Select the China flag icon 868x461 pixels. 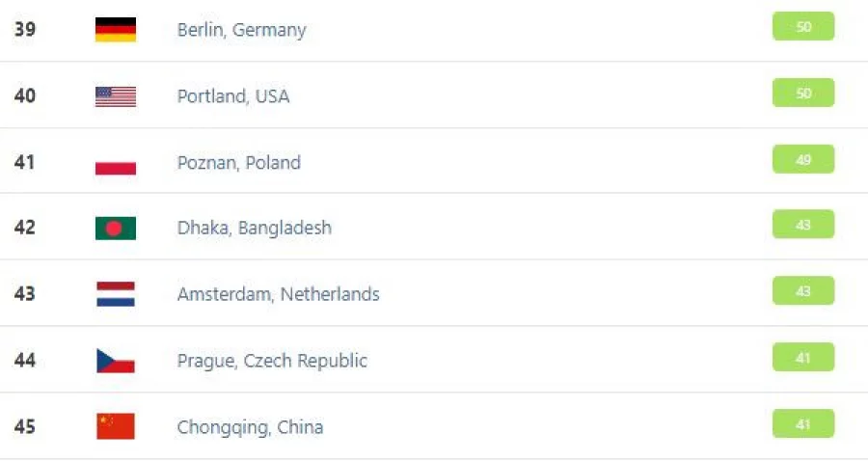[116, 426]
